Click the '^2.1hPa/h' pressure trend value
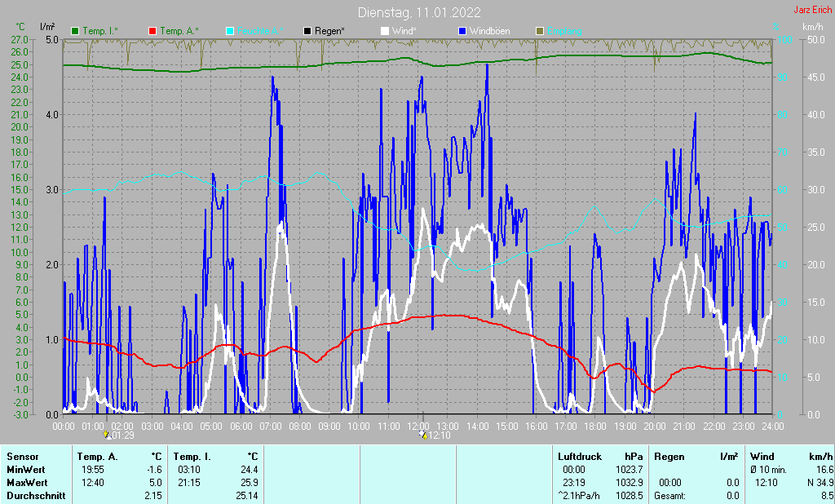Screen dimensions: 835x504 tap(579, 496)
